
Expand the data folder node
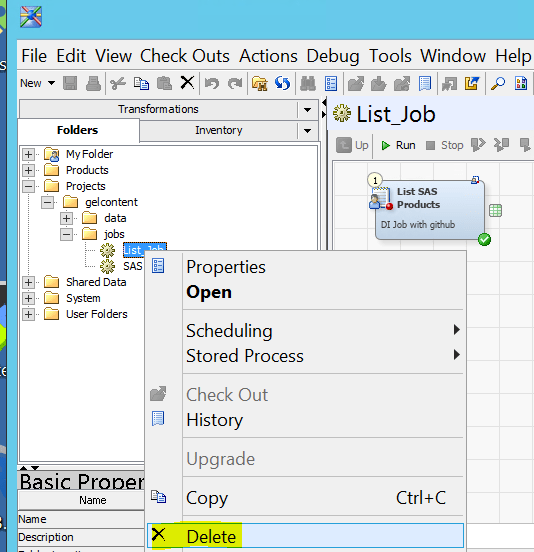pos(66,218)
